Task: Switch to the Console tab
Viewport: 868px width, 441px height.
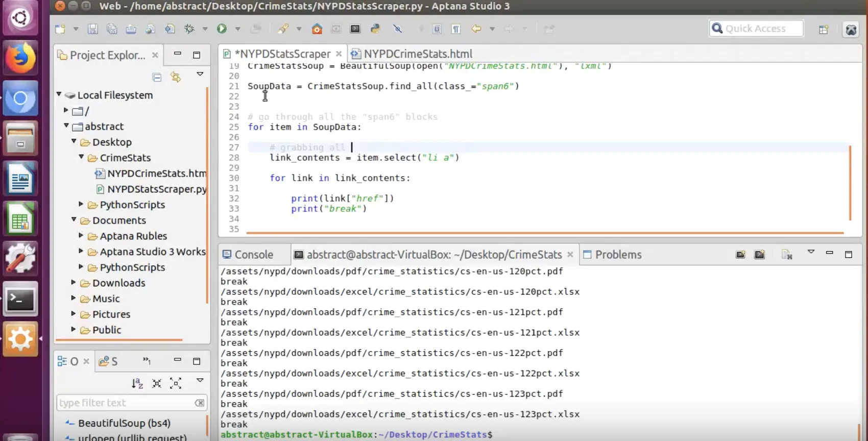Action: 248,255
